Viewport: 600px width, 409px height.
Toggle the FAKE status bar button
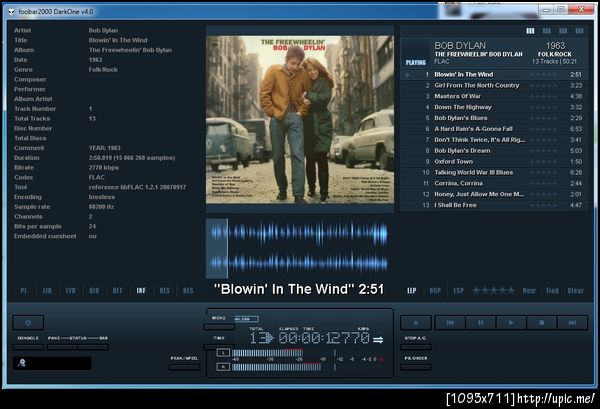(62, 347)
